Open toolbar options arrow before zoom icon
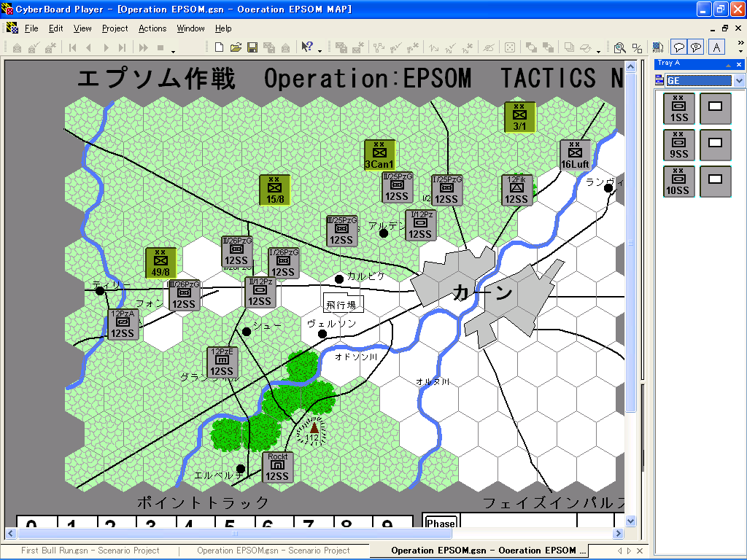This screenshot has height=560, width=747. tap(598, 50)
